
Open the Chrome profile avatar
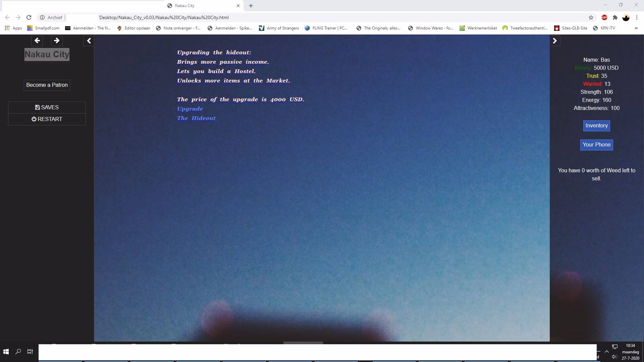tap(626, 17)
